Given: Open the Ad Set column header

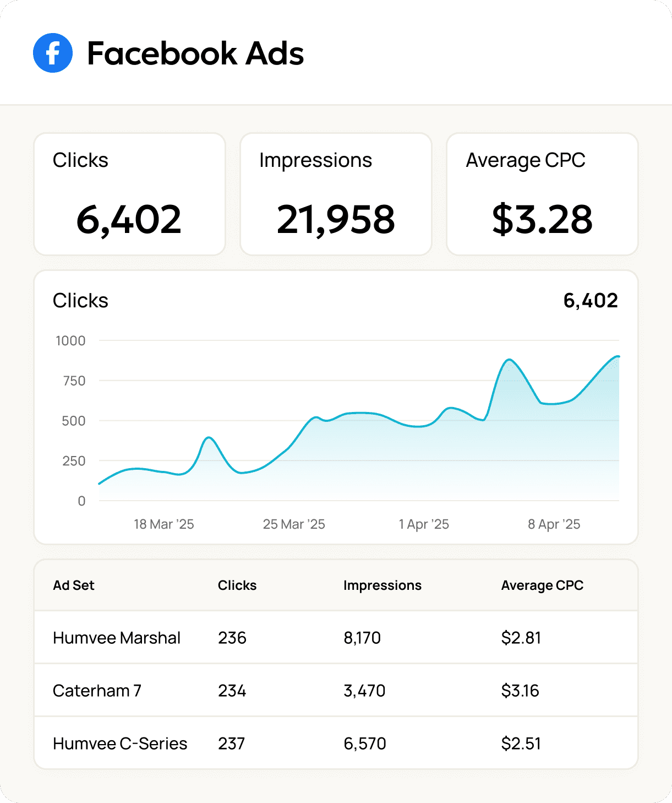Looking at the screenshot, I should (73, 585).
